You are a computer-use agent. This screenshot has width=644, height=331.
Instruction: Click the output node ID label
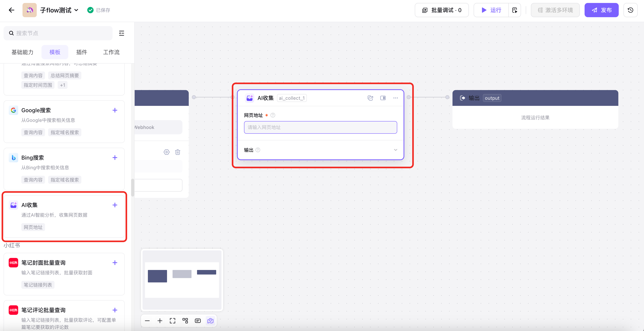492,98
